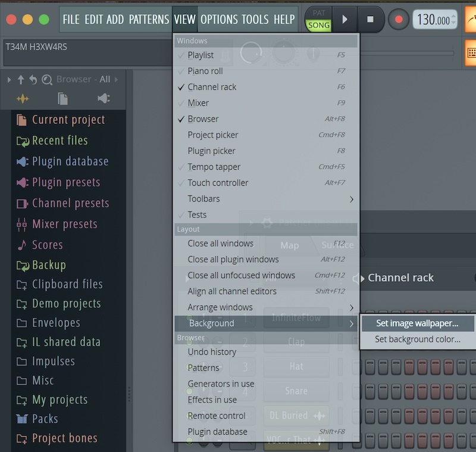476x452 pixels.
Task: Click the browser search magnifier icon
Action: click(x=47, y=80)
